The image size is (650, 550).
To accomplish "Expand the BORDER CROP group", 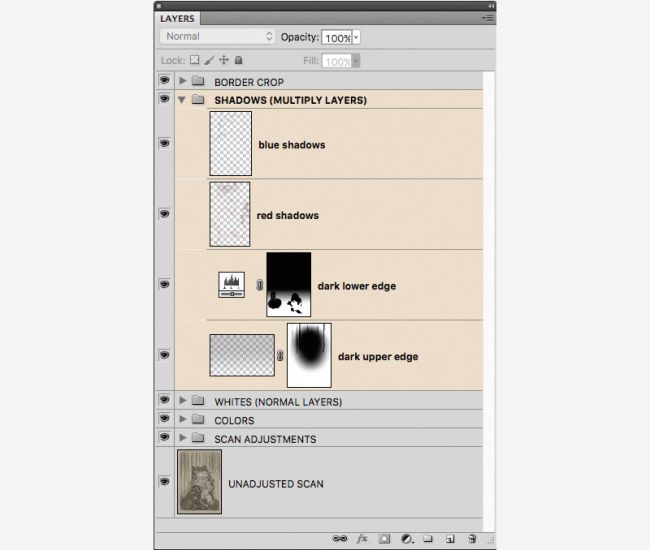I will point(182,81).
